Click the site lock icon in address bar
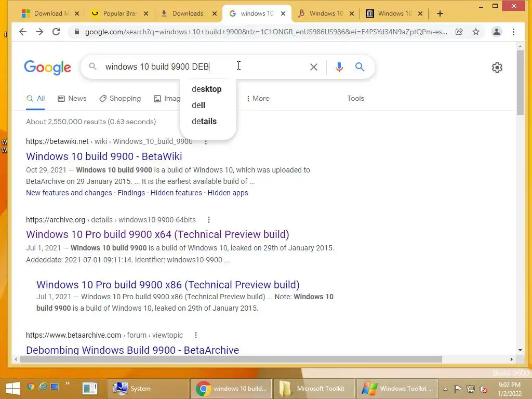This screenshot has width=532, height=399. [77, 32]
